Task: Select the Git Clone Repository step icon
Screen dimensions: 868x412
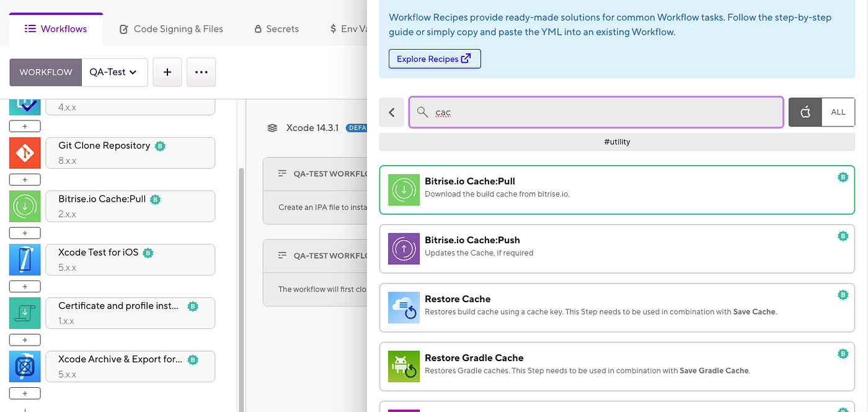Action: (x=25, y=153)
